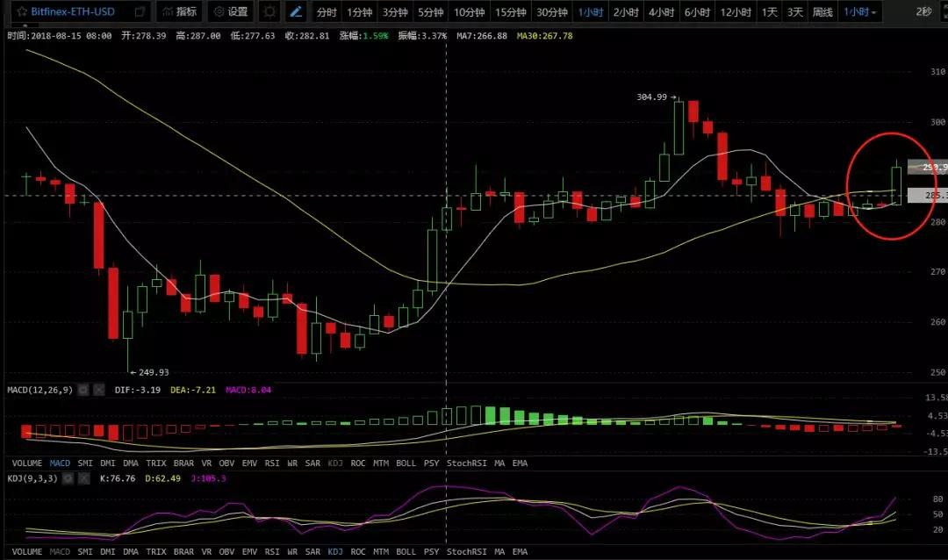948x560 pixels.
Task: Select the 15分钟 timeframe tab
Action: click(510, 12)
